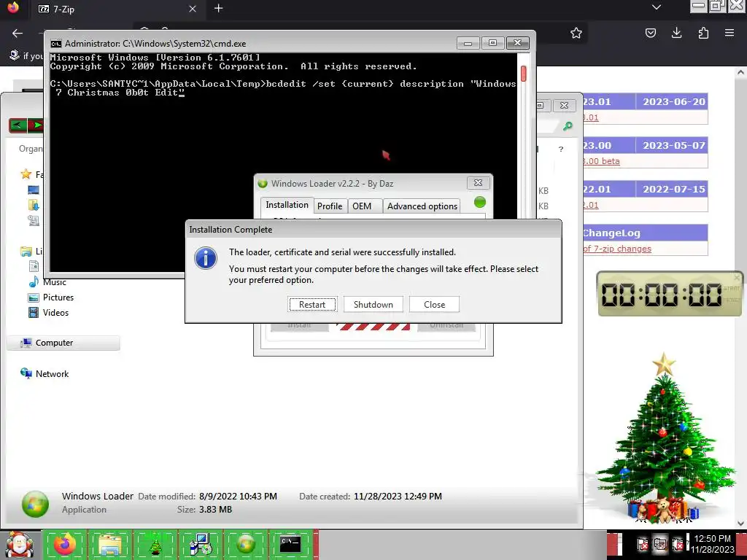This screenshot has height=560, width=747.
Task: Click Favorites star icon in navigation pane
Action: pyautogui.click(x=26, y=174)
